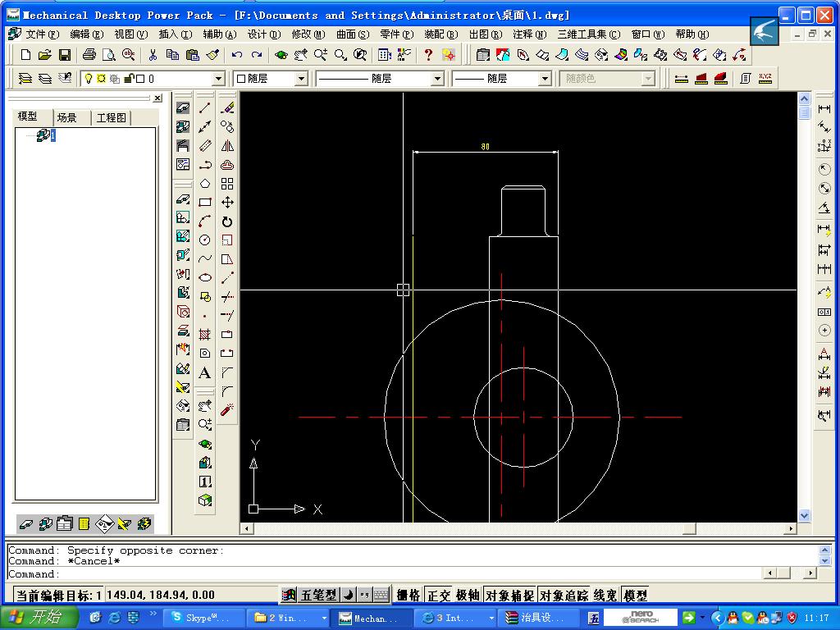Switch to the 工程图 tab
The height and width of the screenshot is (630, 840).
(x=112, y=117)
